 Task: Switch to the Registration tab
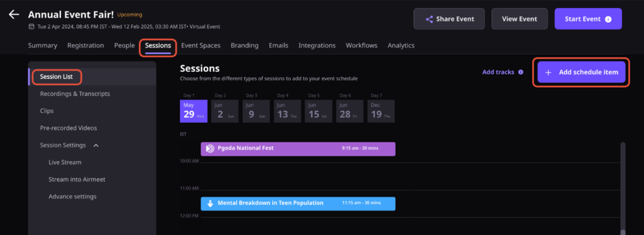pyautogui.click(x=86, y=45)
